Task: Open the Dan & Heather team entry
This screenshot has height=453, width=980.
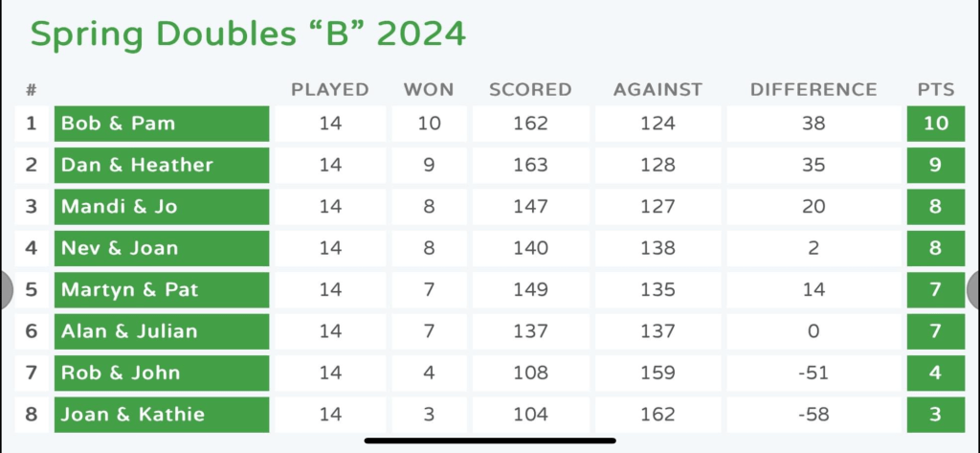Action: [136, 165]
